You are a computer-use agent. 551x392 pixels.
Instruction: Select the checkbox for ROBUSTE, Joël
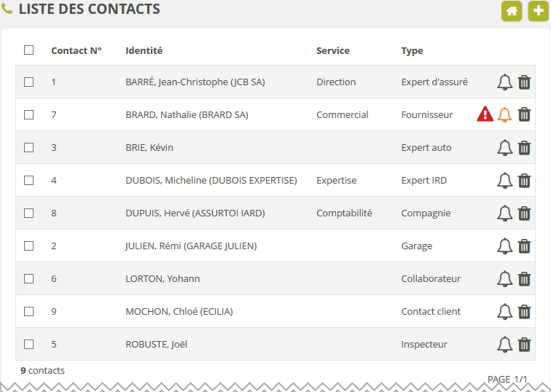click(x=29, y=345)
